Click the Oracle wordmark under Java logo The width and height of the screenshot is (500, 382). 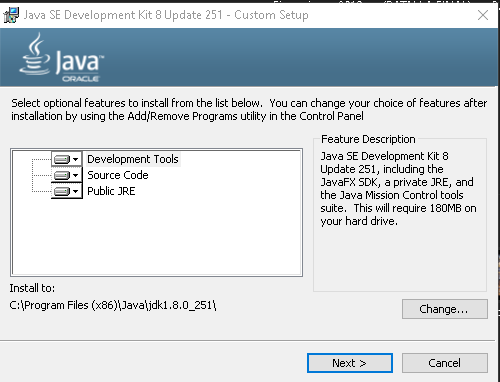pos(81,79)
